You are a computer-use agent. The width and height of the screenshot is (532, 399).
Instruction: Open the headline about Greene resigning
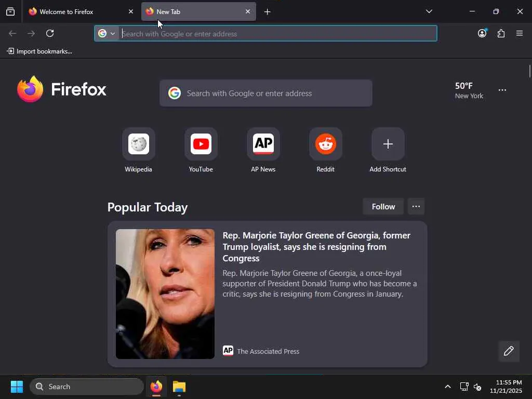(316, 247)
